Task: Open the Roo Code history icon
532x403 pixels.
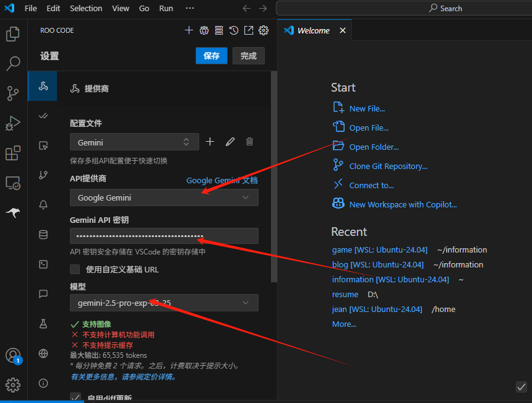Action: 234,30
